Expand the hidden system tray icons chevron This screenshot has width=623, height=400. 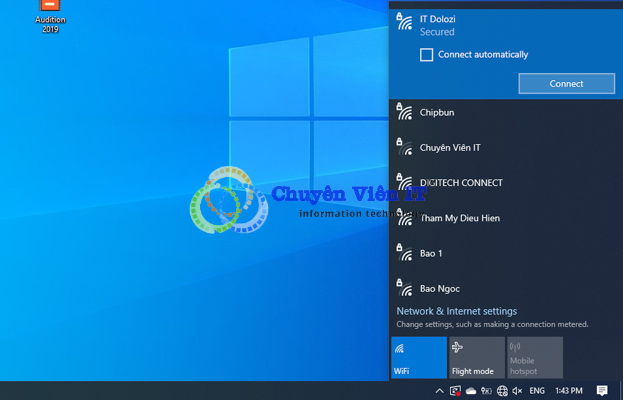[439, 391]
